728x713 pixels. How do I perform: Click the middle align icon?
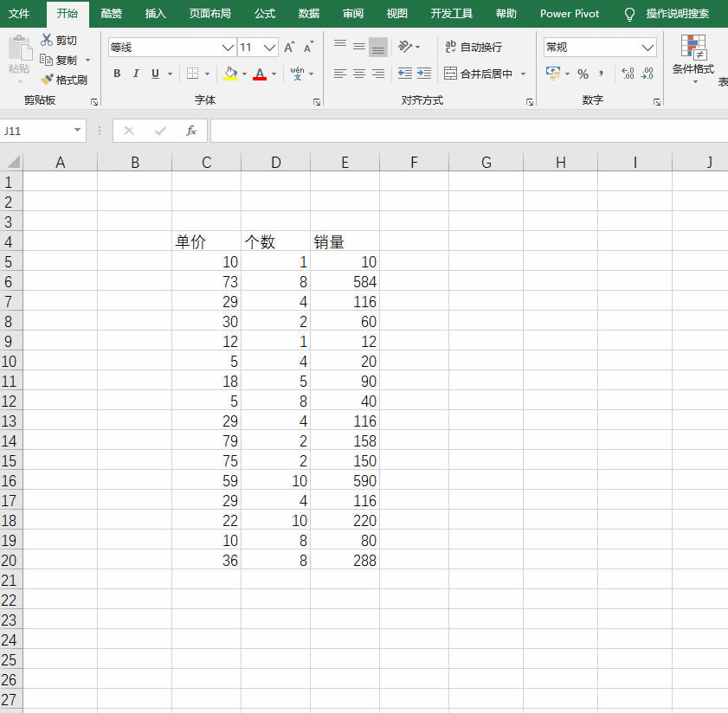359,47
